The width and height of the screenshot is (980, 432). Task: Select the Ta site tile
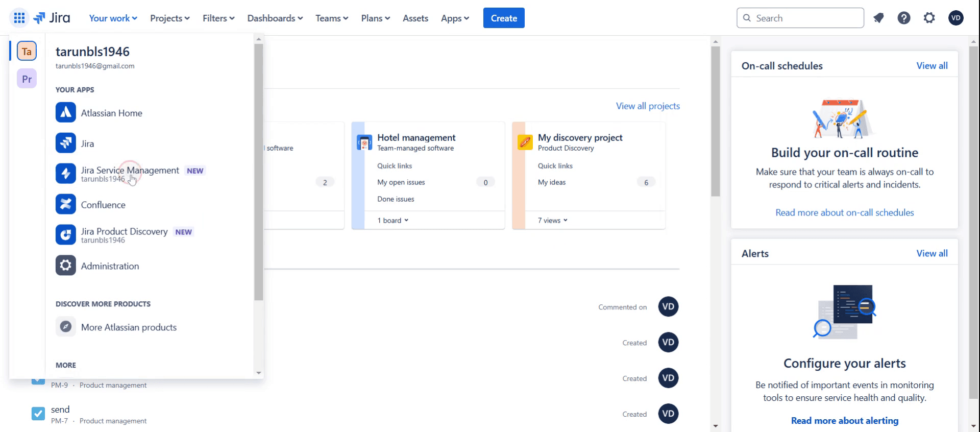pyautogui.click(x=27, y=51)
